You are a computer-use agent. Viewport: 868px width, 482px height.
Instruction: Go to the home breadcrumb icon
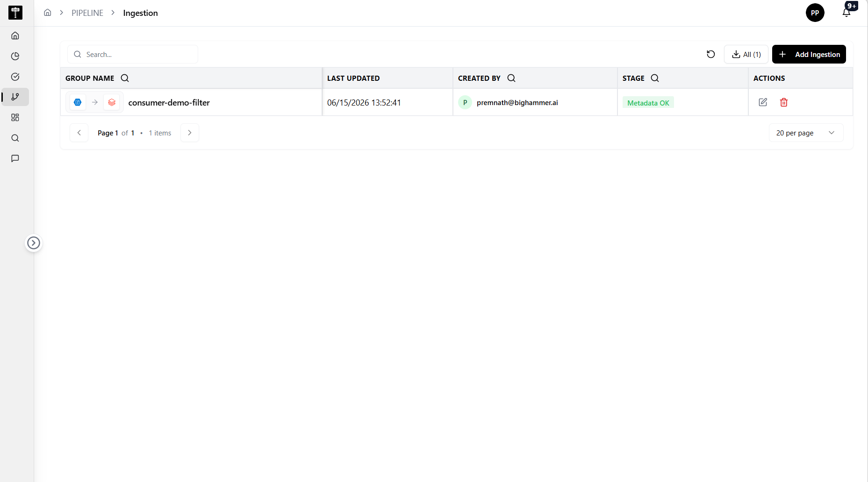tap(48, 13)
